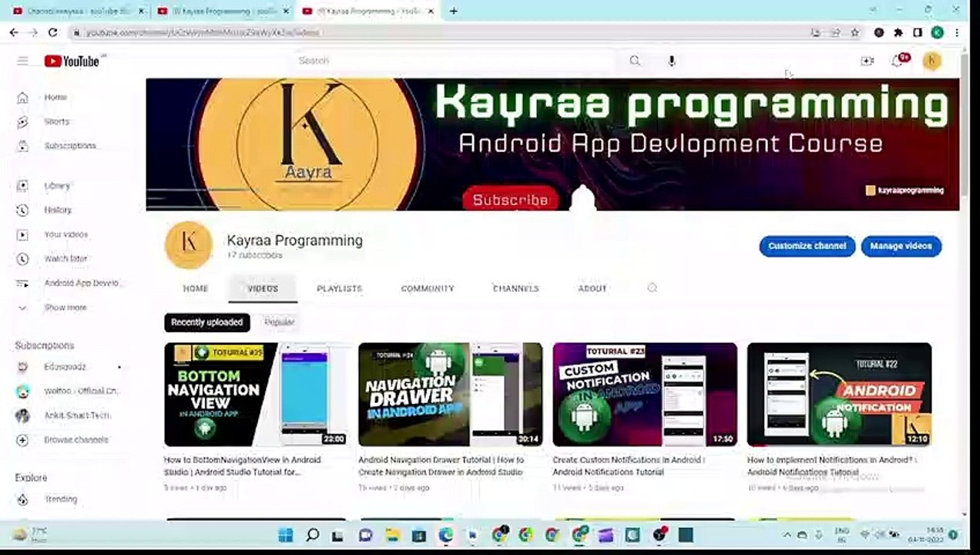Open the Bottom Navigation View video thumbnail
The height and width of the screenshot is (555, 980).
(256, 395)
